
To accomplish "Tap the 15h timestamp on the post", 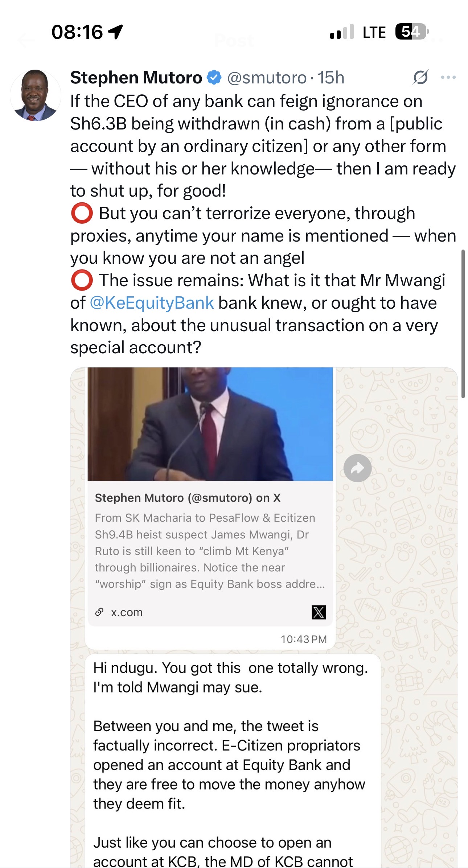I will (331, 78).
